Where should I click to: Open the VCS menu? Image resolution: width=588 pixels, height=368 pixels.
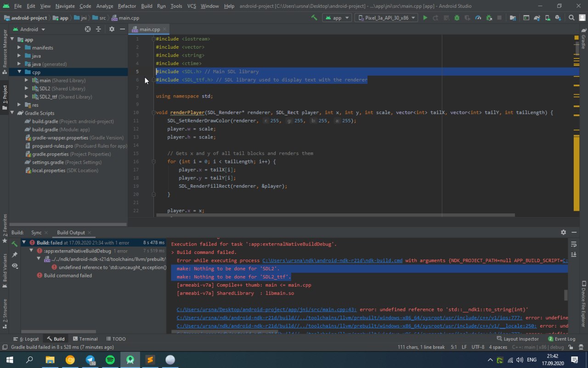point(192,6)
